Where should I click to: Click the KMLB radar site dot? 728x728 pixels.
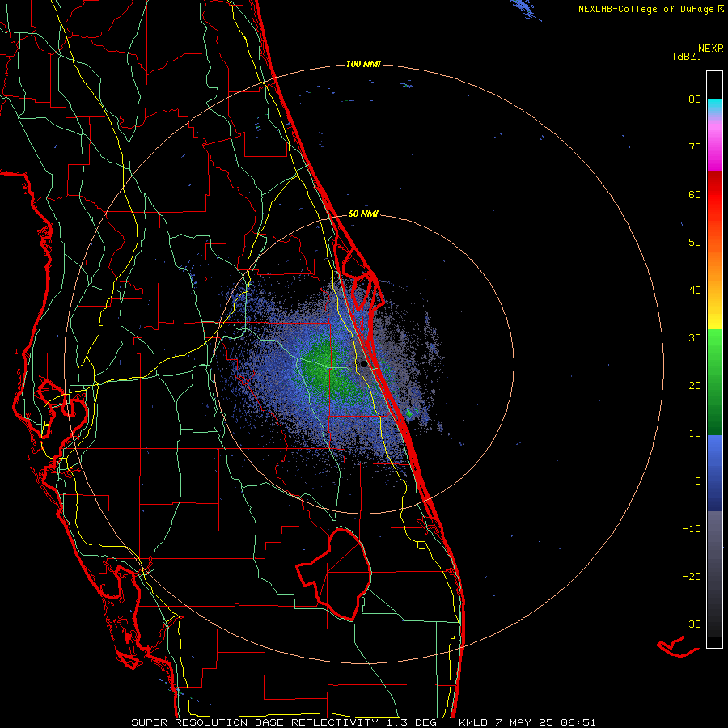coord(364,365)
